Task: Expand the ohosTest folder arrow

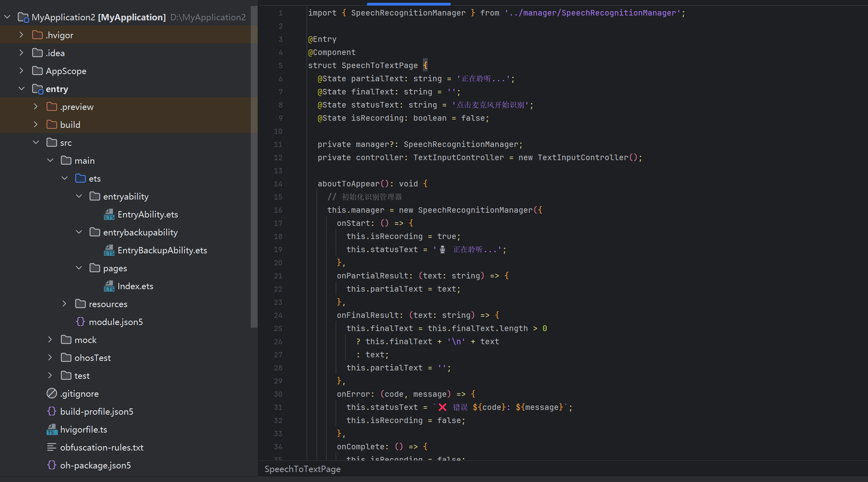Action: tap(50, 358)
